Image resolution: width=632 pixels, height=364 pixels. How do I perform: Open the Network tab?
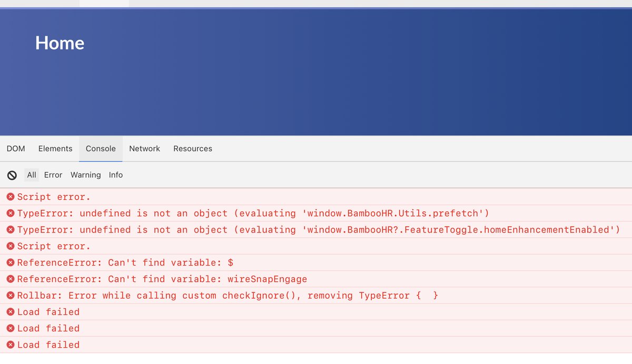point(144,149)
